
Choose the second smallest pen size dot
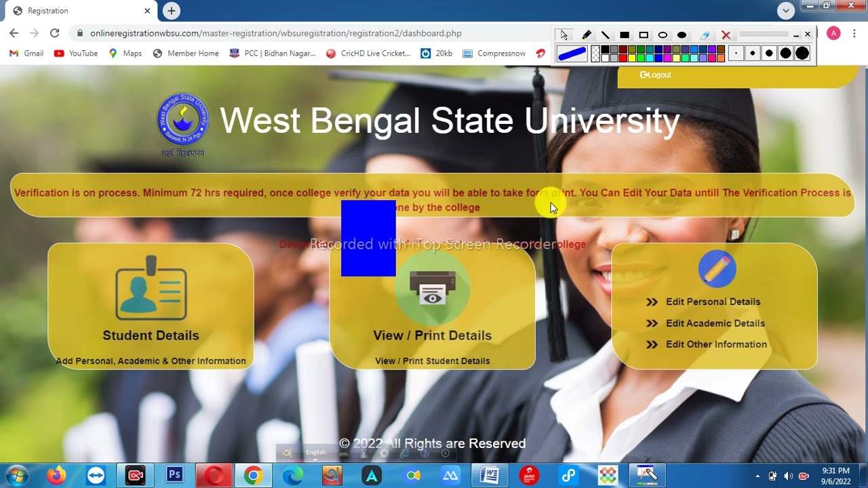752,54
